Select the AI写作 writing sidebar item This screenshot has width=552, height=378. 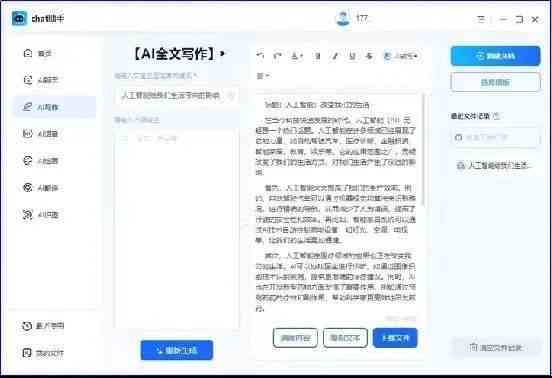coord(55,107)
